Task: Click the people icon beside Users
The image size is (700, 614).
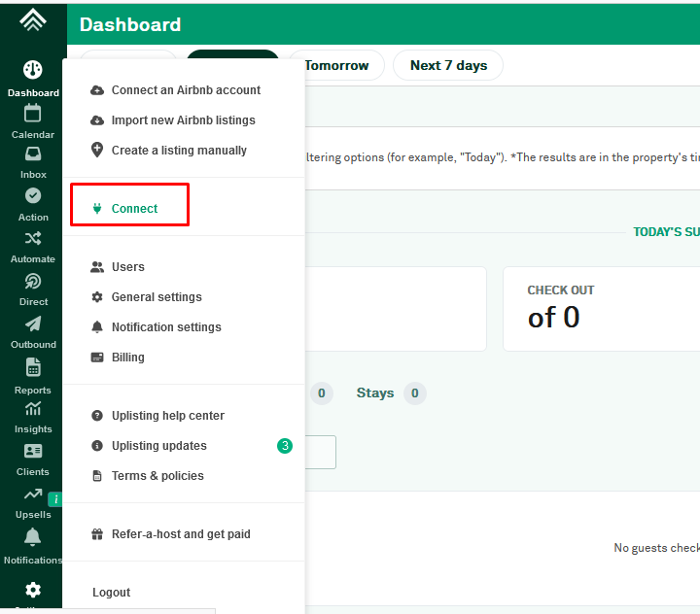Action: coord(97,267)
